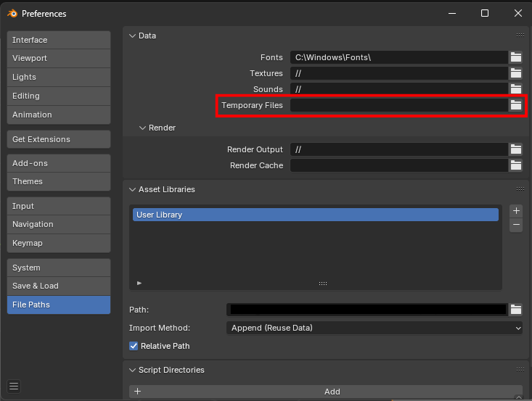532x401 pixels.
Task: Browse folder for Fonts path
Action: (x=516, y=57)
